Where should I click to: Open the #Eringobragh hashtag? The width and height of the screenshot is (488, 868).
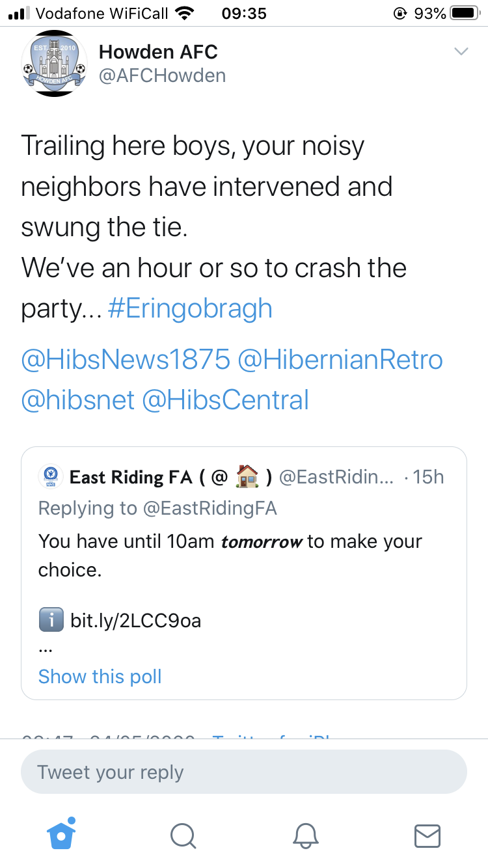pos(189,308)
